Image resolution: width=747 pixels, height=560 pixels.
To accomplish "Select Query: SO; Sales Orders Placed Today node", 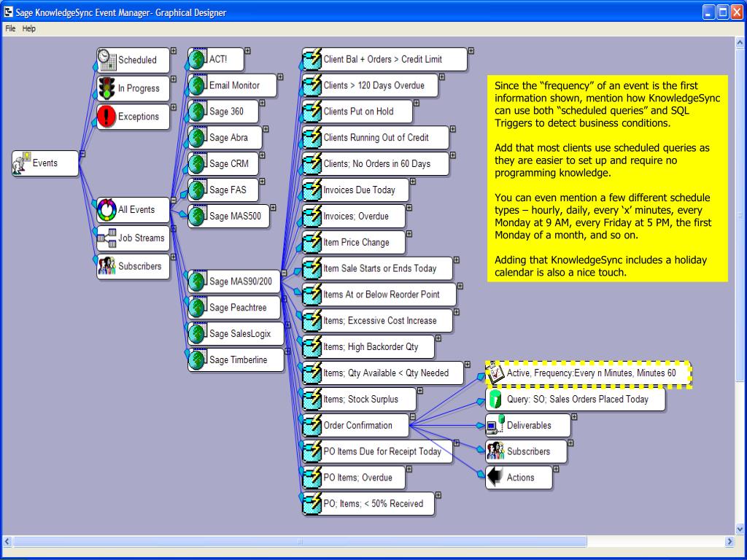I will (x=576, y=399).
